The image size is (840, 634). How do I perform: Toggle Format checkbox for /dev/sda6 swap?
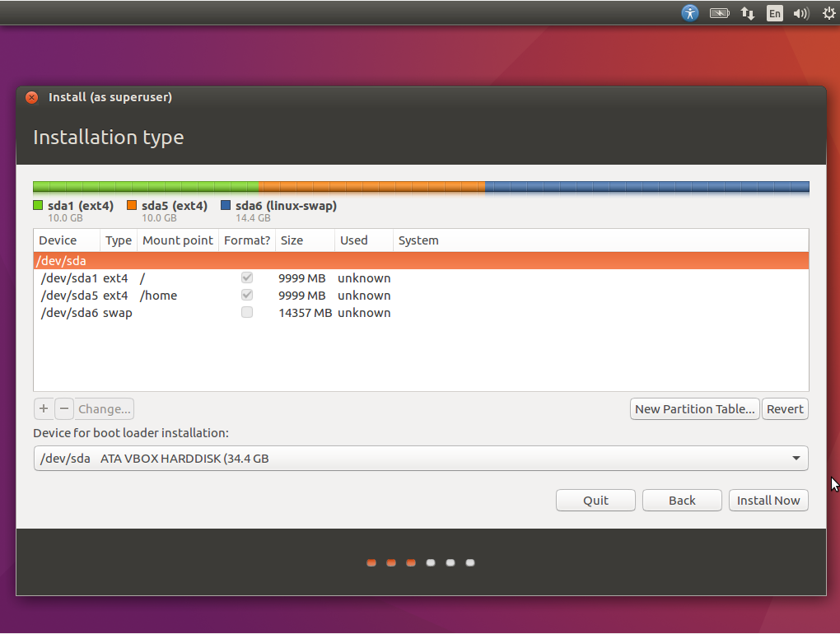pyautogui.click(x=247, y=313)
